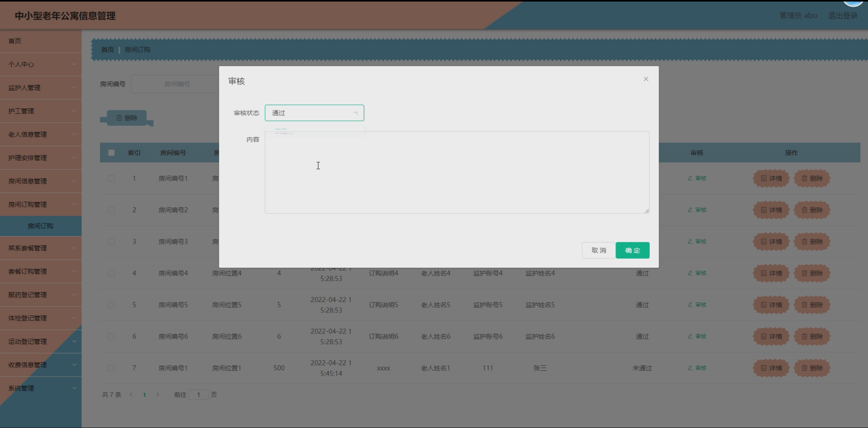Screen dimensions: 868x428
Task: Click the batch 删除 button above table
Action: tap(126, 118)
